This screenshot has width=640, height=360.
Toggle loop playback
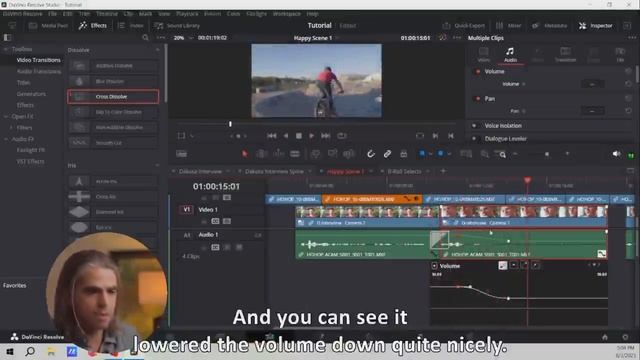(x=342, y=136)
